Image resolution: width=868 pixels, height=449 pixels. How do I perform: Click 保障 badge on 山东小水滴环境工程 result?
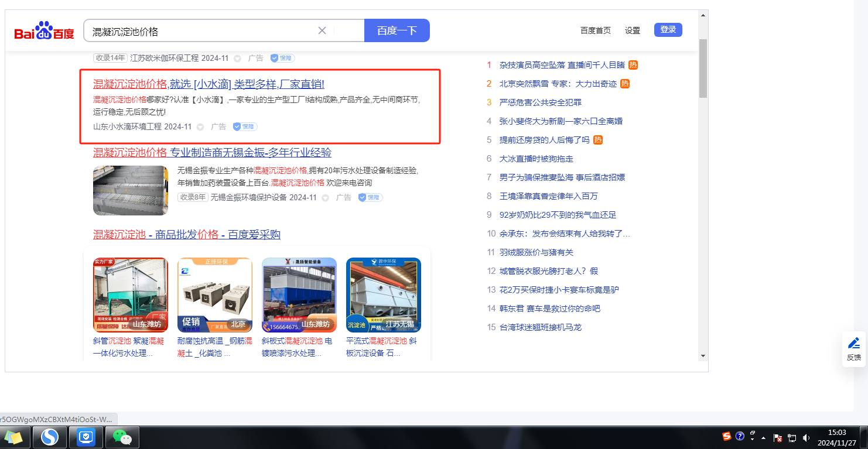tap(245, 126)
